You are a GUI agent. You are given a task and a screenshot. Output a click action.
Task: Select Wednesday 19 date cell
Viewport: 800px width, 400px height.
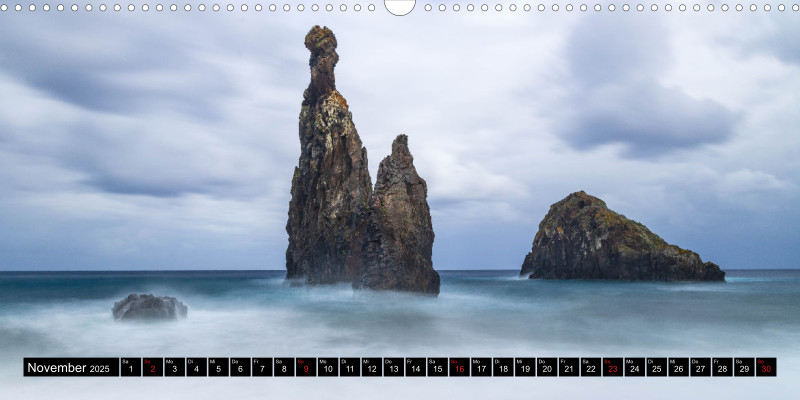coord(526,367)
